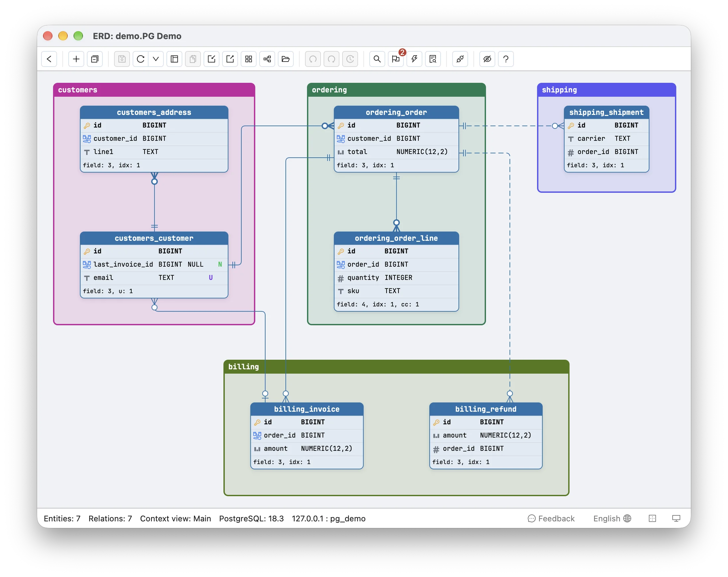Click 'Relations: 7' in the status bar
728x577 pixels.
110,519
